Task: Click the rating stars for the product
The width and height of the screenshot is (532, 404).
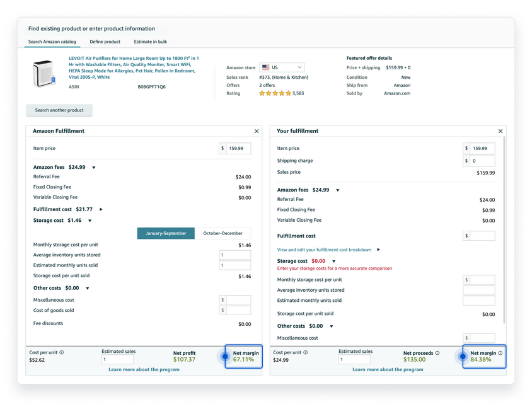Action: point(275,93)
